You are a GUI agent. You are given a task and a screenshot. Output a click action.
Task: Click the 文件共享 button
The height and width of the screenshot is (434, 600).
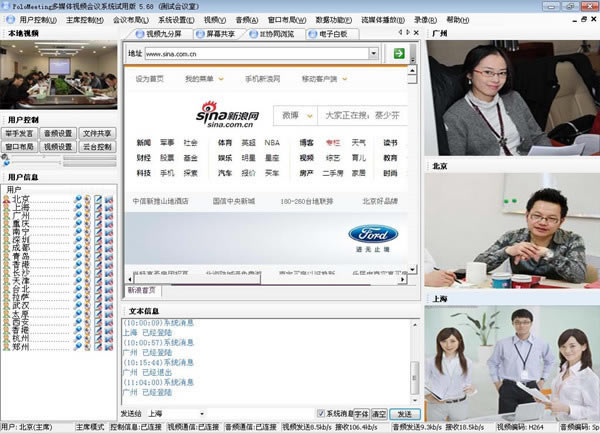coord(97,133)
